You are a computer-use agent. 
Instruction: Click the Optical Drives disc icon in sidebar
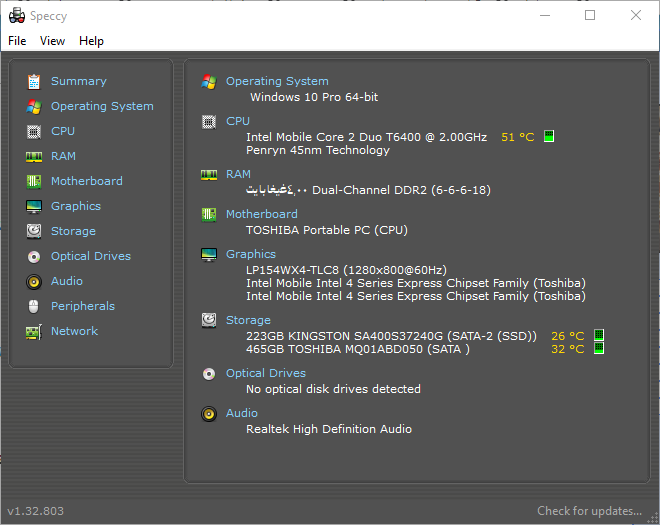click(34, 256)
